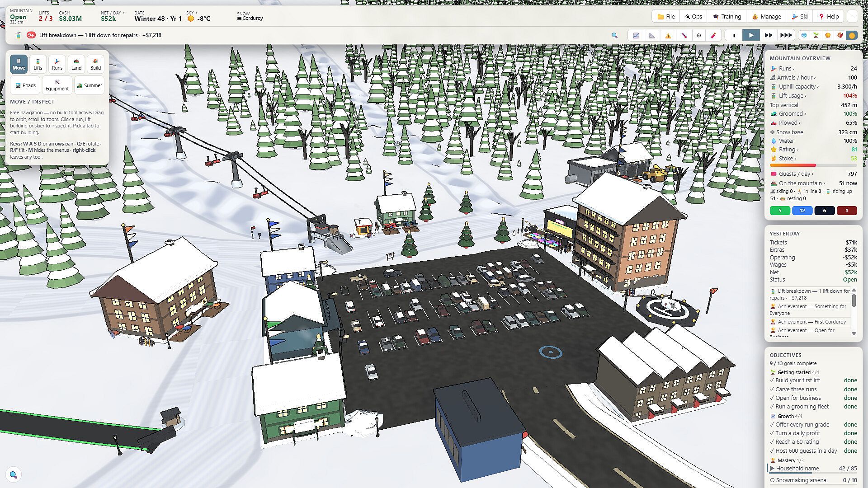
Task: Expand the Arrivals / hour row
Action: click(813, 78)
